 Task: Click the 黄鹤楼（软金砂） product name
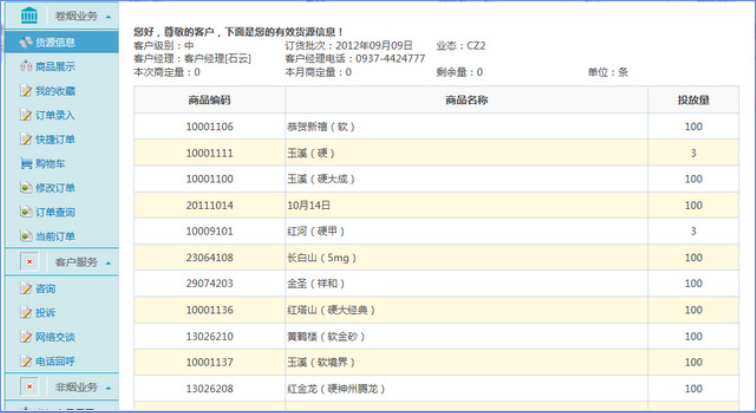326,336
